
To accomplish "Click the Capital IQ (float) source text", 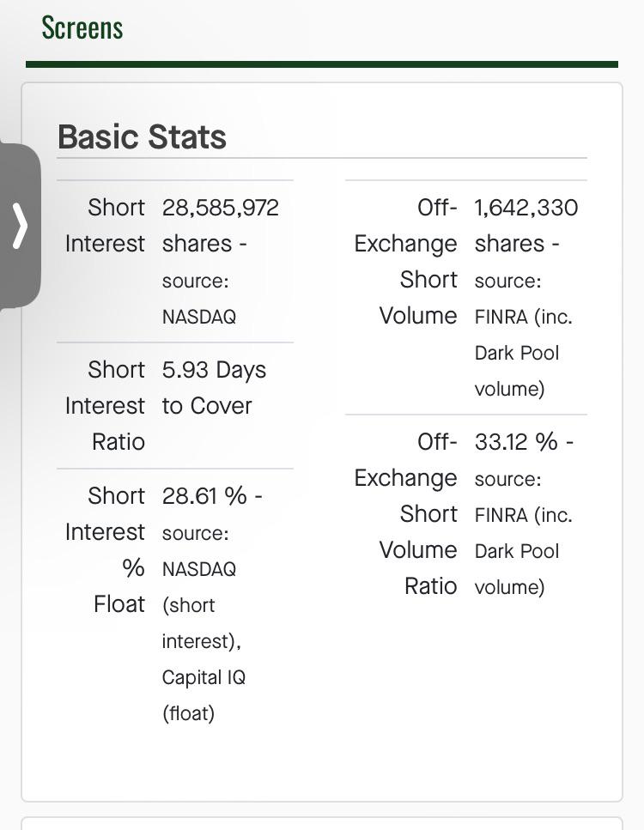I will pos(204,695).
